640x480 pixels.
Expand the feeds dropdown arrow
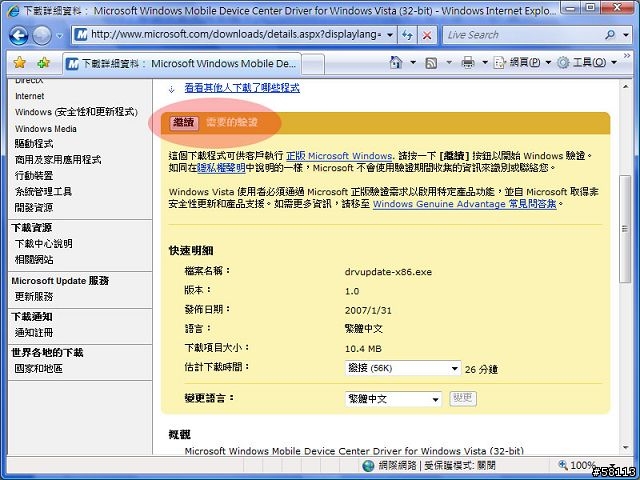pos(449,62)
